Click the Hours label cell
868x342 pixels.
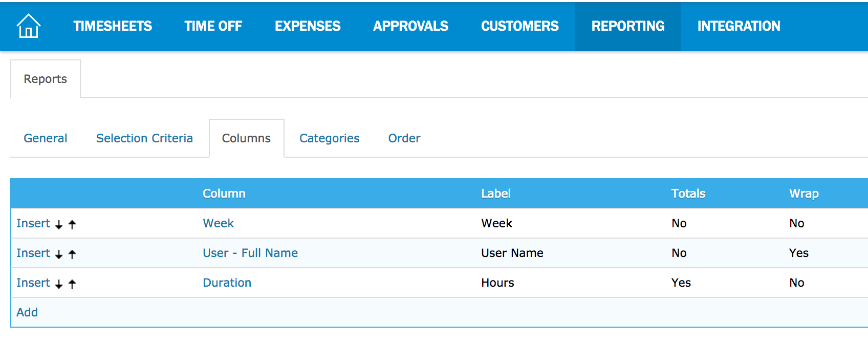(x=497, y=283)
